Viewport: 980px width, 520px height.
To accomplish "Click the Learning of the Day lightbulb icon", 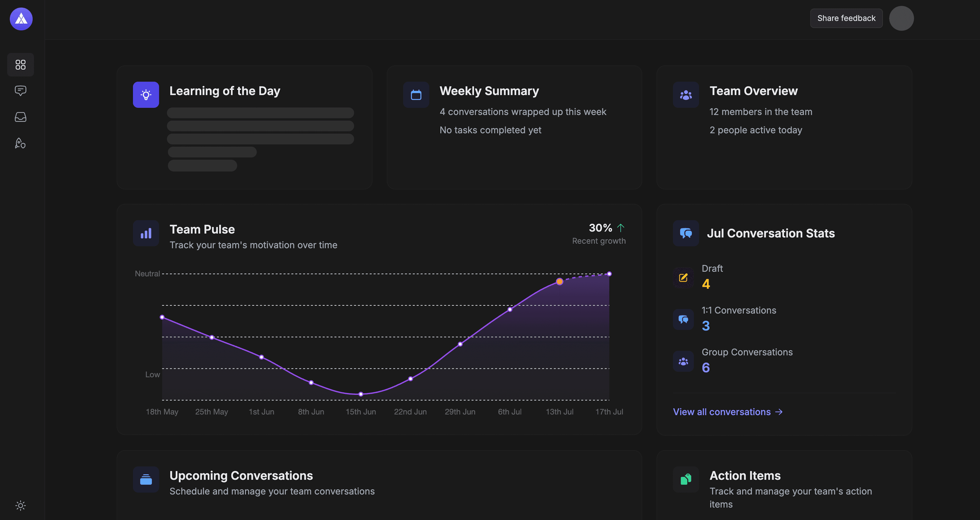I will (x=146, y=95).
